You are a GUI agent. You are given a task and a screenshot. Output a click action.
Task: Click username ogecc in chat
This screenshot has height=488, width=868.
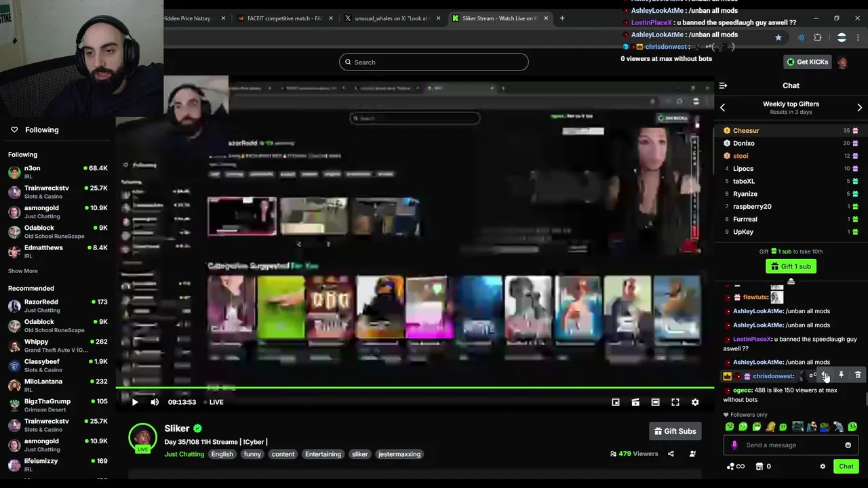tap(742, 390)
